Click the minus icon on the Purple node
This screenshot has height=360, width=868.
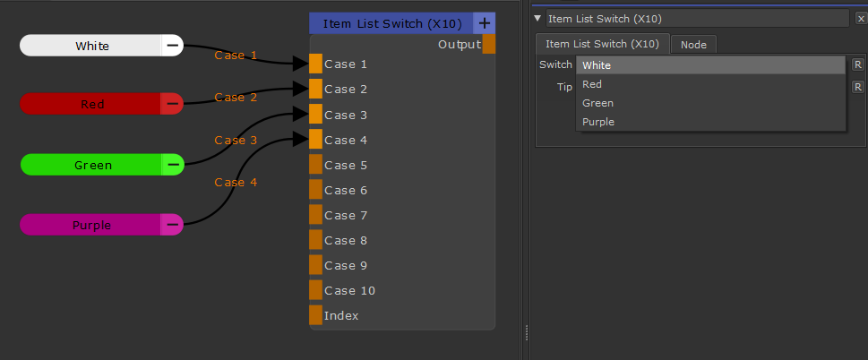(x=172, y=225)
